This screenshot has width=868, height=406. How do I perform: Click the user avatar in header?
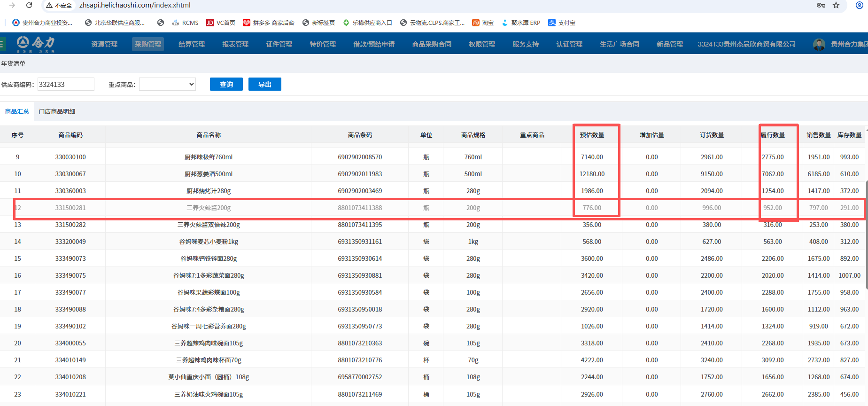point(819,44)
